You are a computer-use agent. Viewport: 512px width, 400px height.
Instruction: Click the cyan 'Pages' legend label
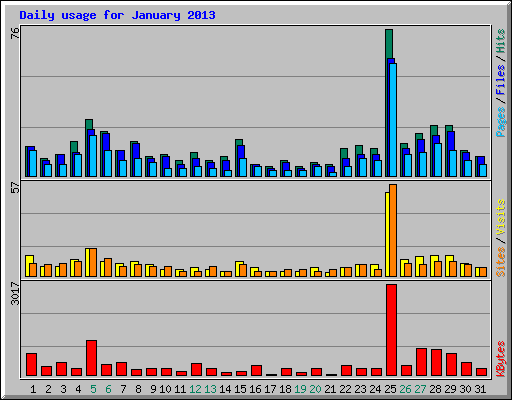click(x=500, y=122)
